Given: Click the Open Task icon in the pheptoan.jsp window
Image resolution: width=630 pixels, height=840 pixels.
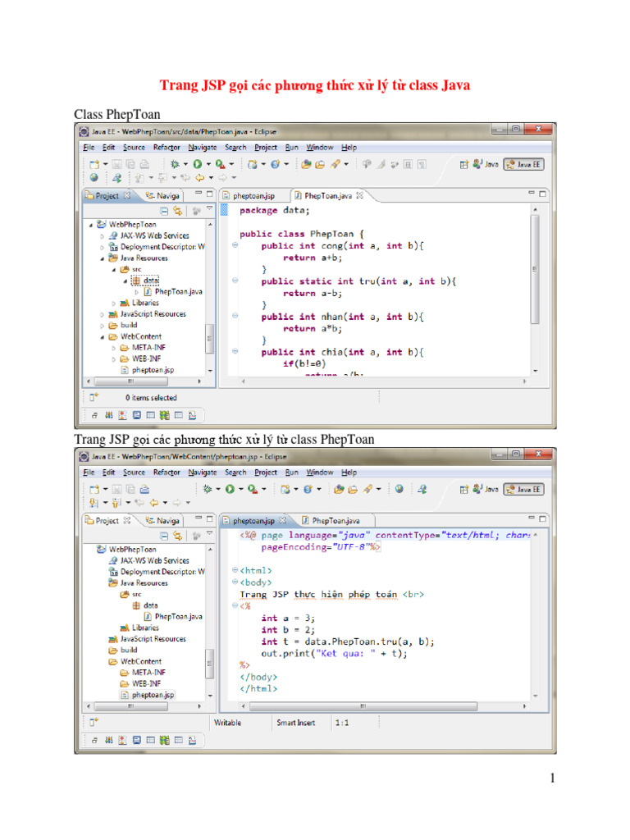Looking at the screenshot, I should (353, 489).
